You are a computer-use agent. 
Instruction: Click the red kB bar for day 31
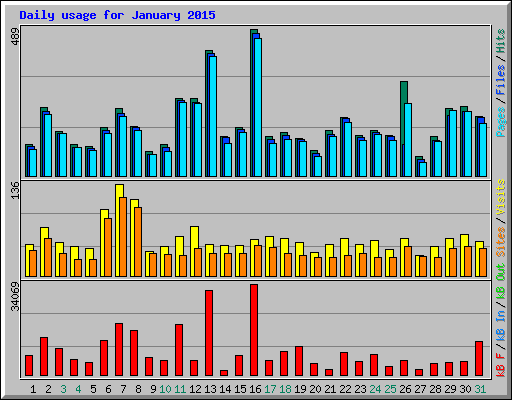(479, 359)
